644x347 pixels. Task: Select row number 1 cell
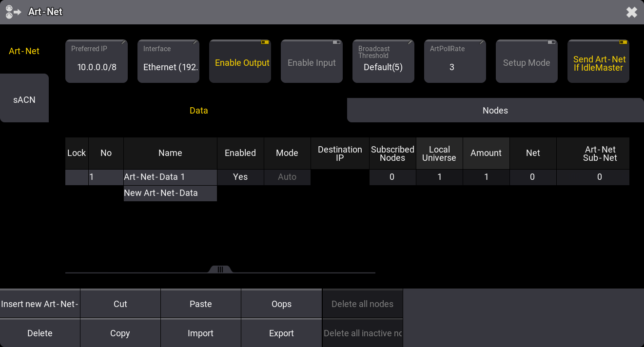coord(106,177)
